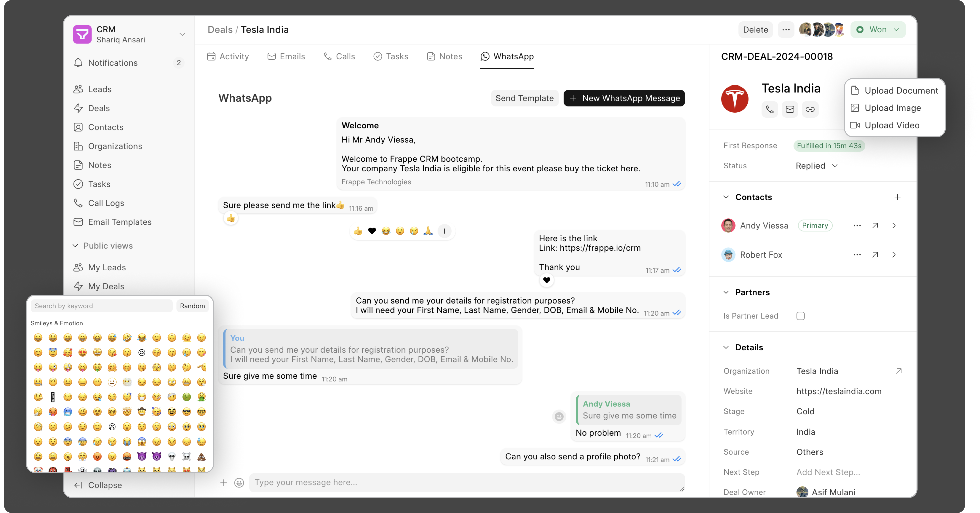This screenshot has height=513, width=980.
Task: Go to Contacts in the sidebar
Action: 128,127
